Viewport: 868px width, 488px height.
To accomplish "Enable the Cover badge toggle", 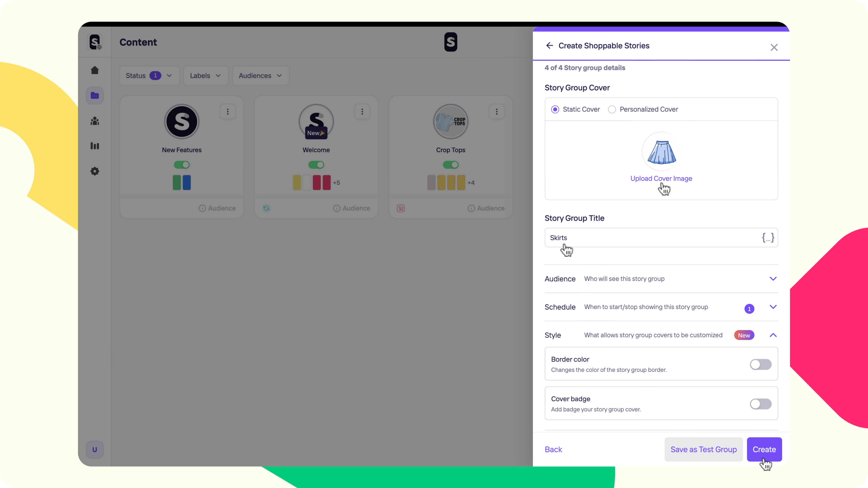I will 760,404.
